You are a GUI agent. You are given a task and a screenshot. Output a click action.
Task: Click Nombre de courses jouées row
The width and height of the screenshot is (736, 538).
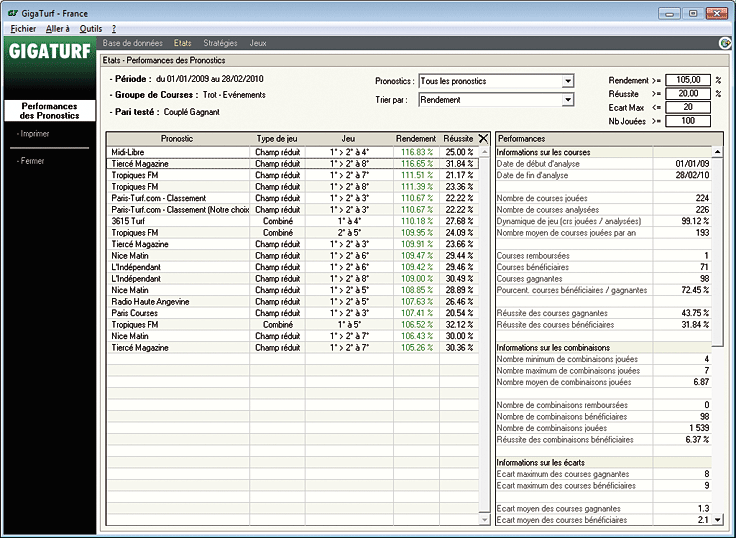(604, 198)
